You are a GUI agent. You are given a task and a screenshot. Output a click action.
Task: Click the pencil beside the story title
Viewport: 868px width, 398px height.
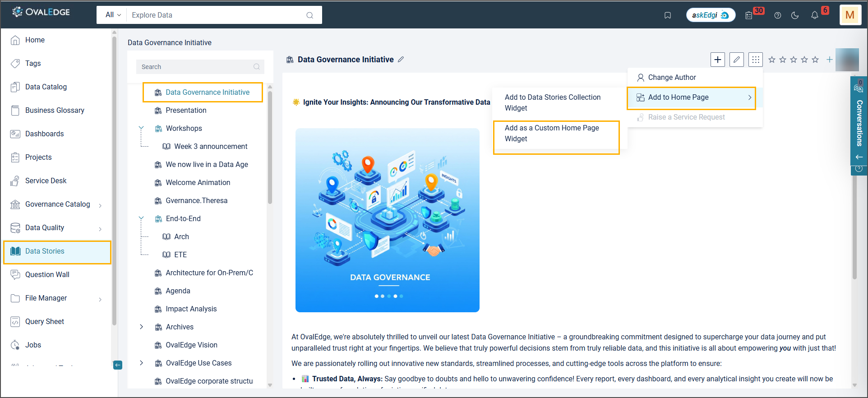(x=401, y=60)
